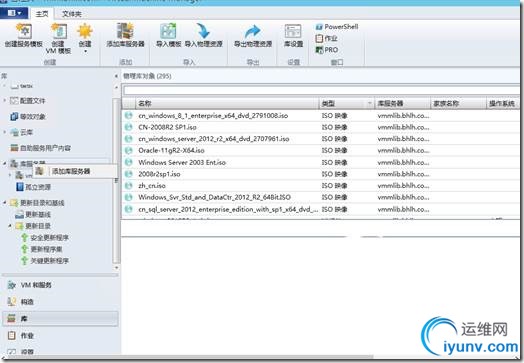
Task: Sort by the 家族名称 column header
Action: (x=458, y=104)
